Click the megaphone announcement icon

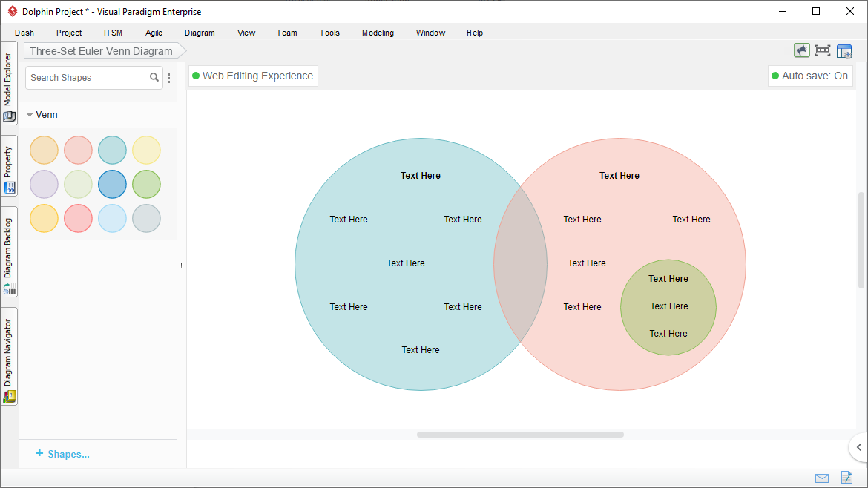point(801,51)
